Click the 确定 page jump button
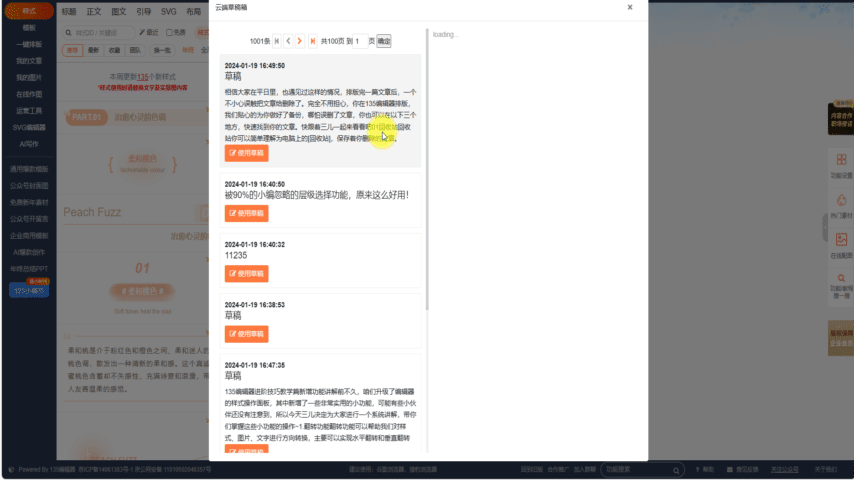The image size is (854, 480). pos(383,41)
